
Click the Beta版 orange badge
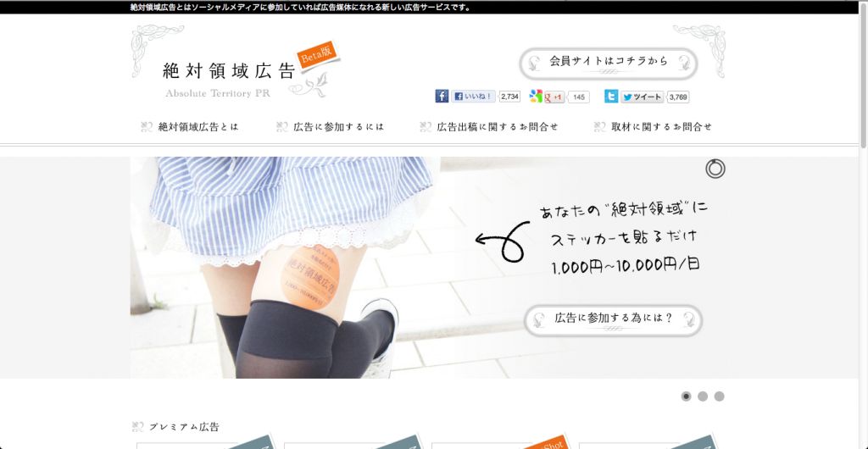click(319, 54)
